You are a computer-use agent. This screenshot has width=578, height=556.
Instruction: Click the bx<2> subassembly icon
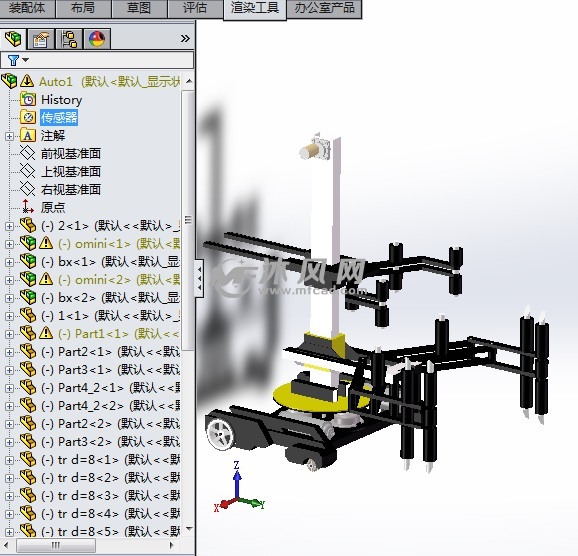[x=28, y=298]
